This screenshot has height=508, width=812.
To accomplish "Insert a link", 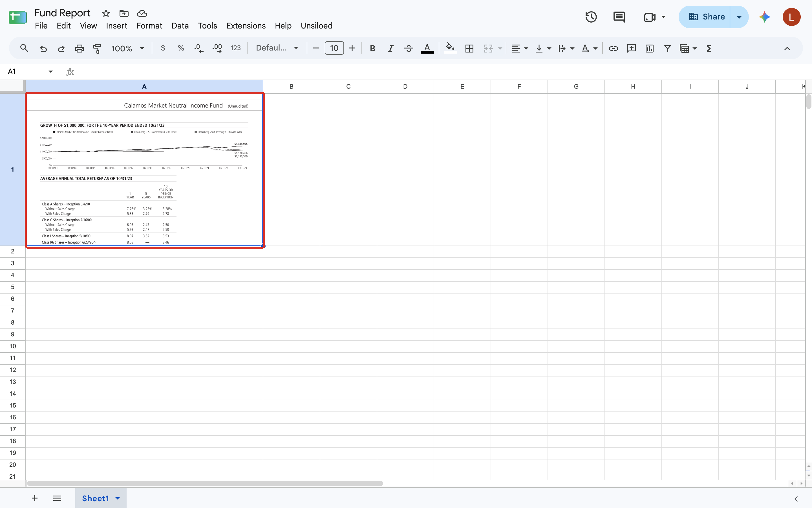I will 613,48.
